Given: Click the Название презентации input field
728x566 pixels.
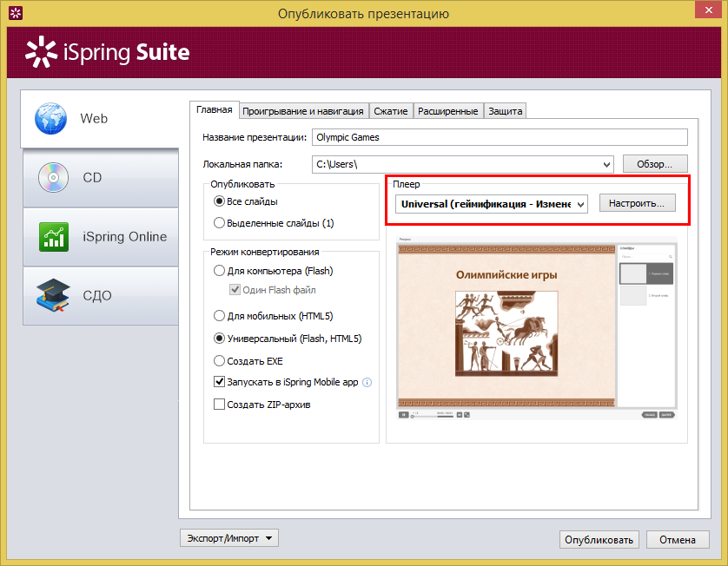Looking at the screenshot, I should (500, 137).
